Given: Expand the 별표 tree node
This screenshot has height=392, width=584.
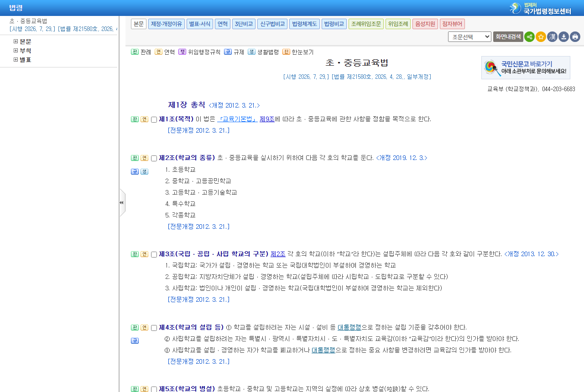Looking at the screenshot, I should click(16, 60).
